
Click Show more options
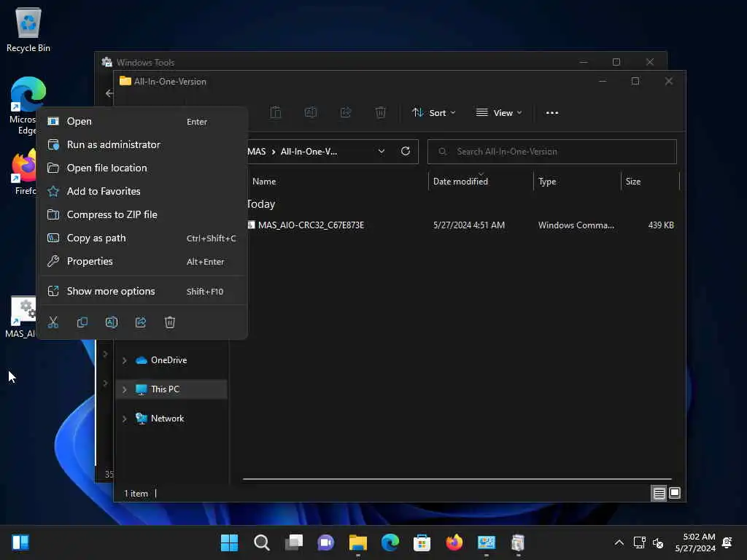tap(142, 292)
